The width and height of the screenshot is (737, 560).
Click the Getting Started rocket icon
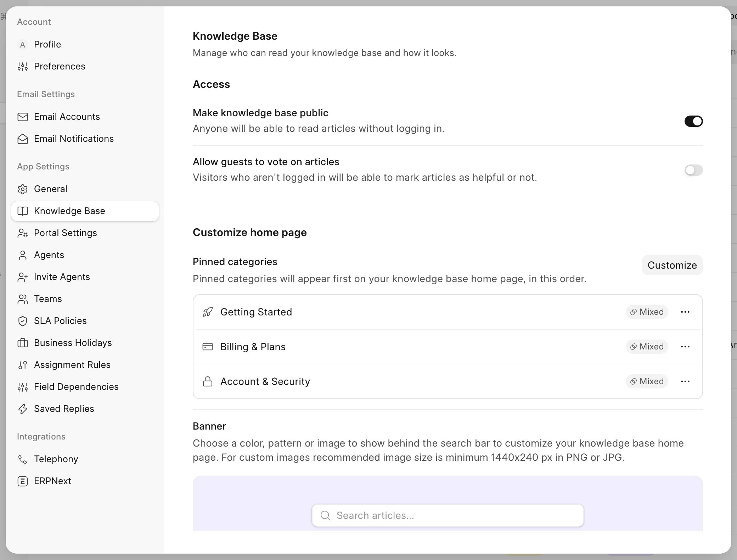click(x=208, y=312)
